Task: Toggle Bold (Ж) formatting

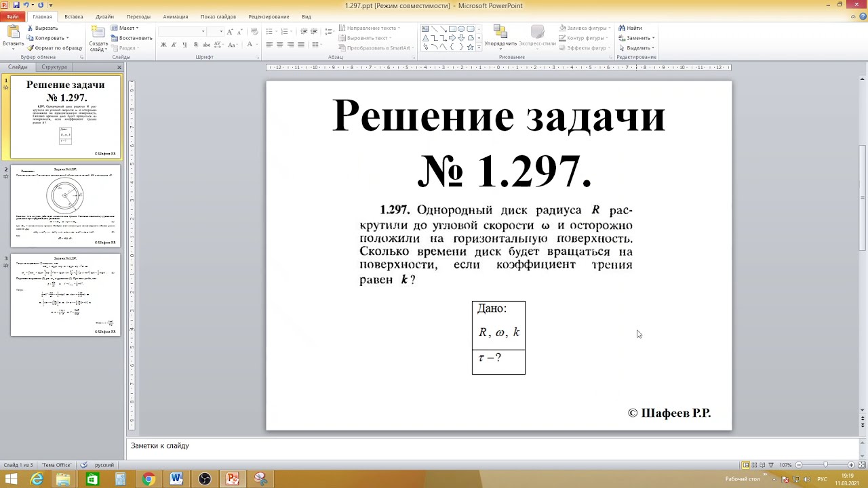Action: [163, 45]
